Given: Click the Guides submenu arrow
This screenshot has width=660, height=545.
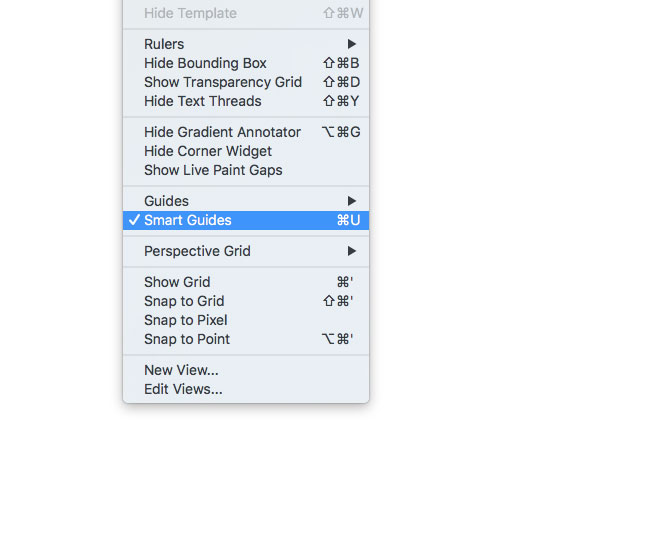Looking at the screenshot, I should 352,201.
